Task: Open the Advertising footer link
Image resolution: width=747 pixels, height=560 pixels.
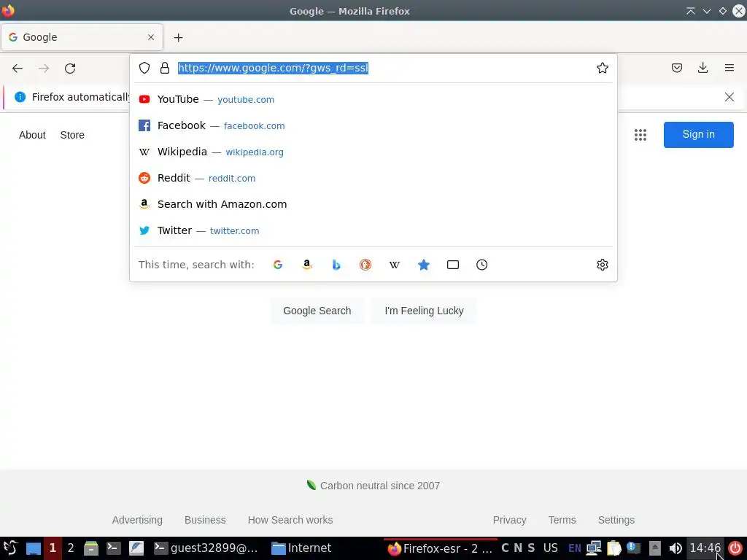Action: point(137,520)
